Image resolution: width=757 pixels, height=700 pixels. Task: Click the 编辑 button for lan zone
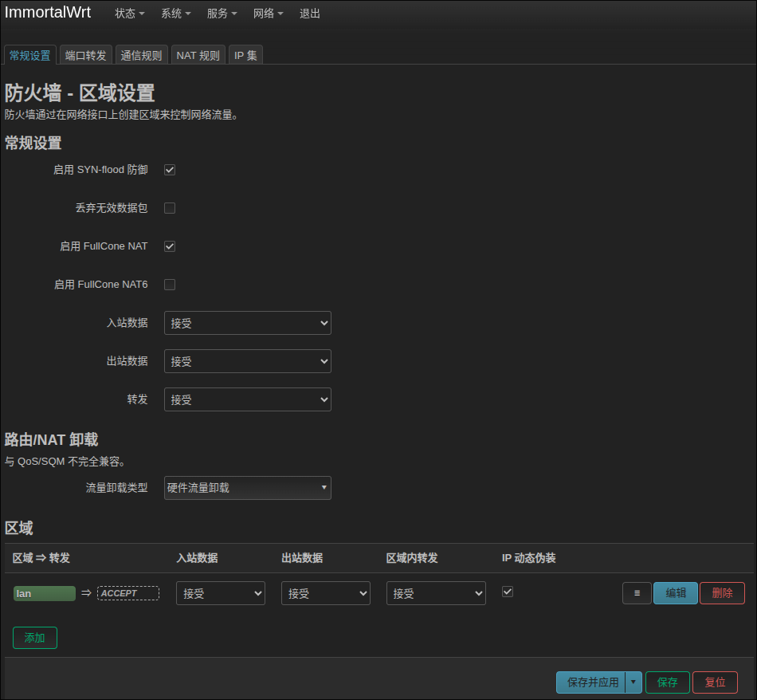[676, 593]
